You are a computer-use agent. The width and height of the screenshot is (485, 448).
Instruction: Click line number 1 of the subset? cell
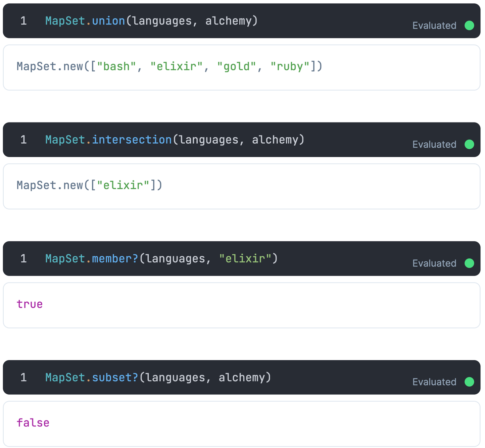coord(23,377)
